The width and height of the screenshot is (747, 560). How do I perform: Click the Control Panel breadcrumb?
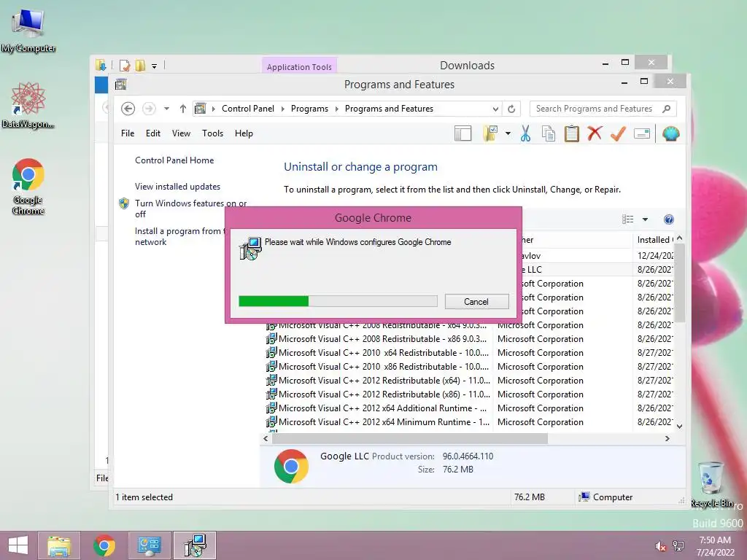pos(248,109)
